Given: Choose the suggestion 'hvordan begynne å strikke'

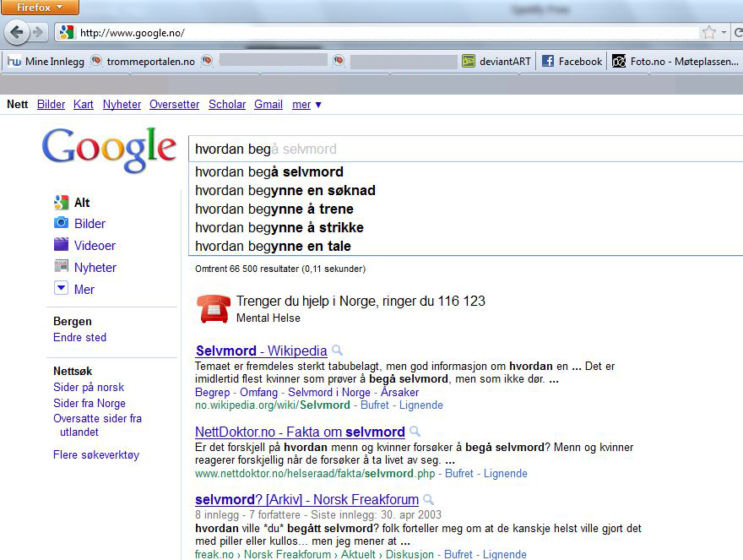Looking at the screenshot, I should click(x=466, y=227).
